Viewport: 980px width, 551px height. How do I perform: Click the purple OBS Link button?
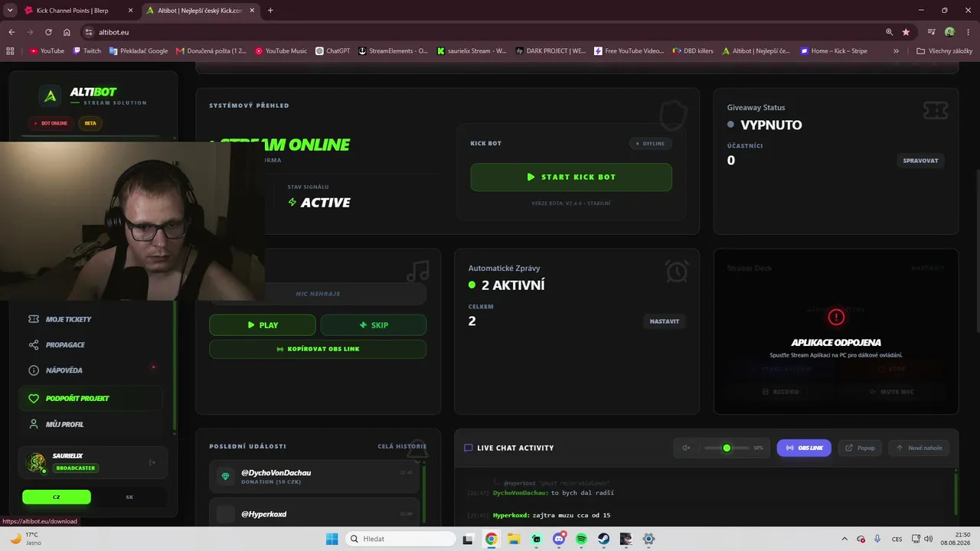point(804,448)
